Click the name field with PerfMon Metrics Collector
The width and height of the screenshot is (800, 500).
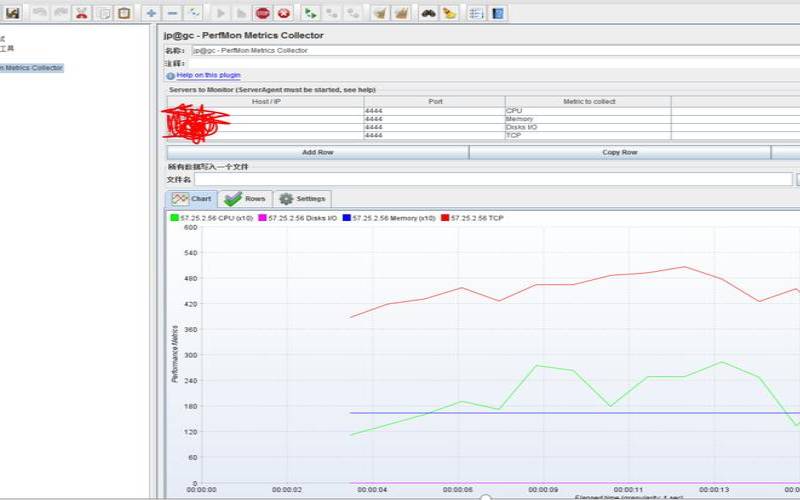[495, 51]
